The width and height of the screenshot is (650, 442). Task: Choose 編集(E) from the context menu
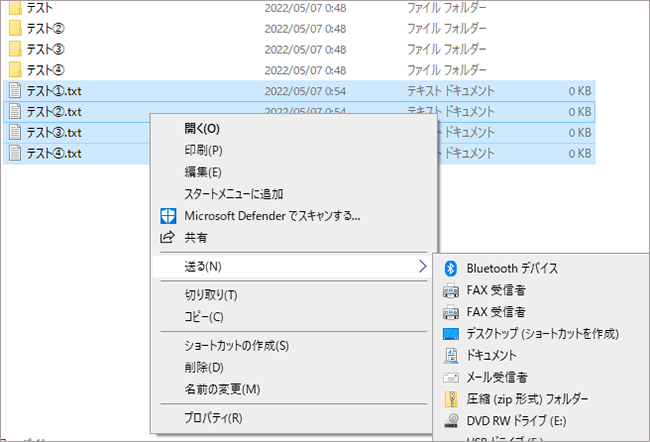tap(203, 172)
